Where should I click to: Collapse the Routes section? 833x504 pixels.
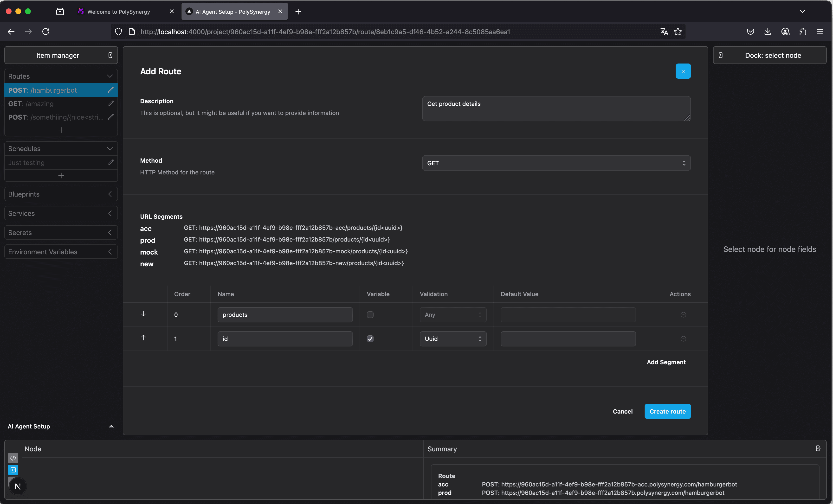(110, 76)
